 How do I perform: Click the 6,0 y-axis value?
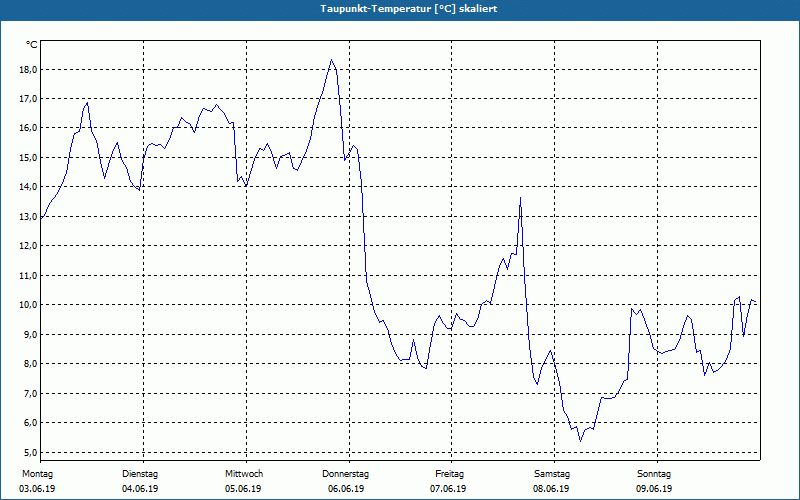pos(30,422)
